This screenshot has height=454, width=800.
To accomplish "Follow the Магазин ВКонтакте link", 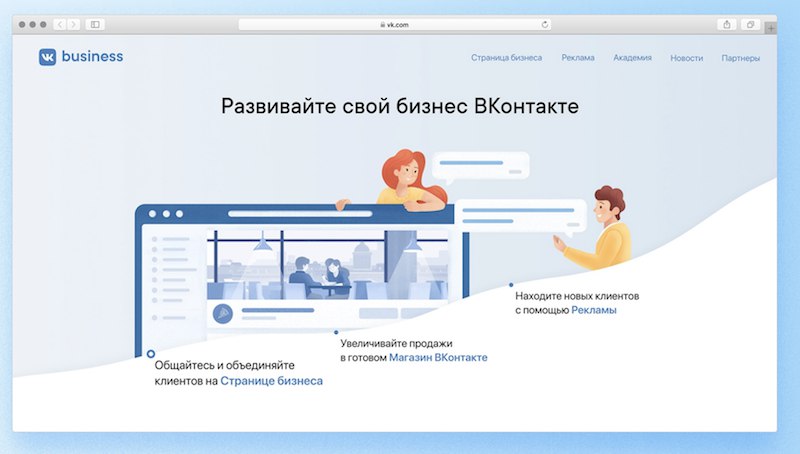I will 438,358.
